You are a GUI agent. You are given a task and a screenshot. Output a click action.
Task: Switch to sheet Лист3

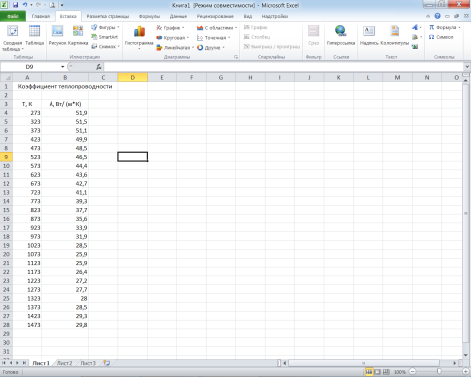[88, 363]
